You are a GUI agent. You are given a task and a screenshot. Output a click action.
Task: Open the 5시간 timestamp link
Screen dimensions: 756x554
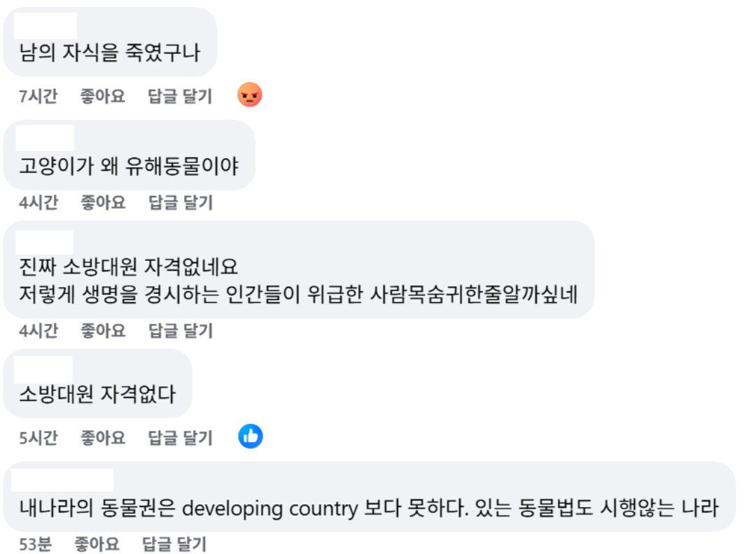tap(38, 438)
